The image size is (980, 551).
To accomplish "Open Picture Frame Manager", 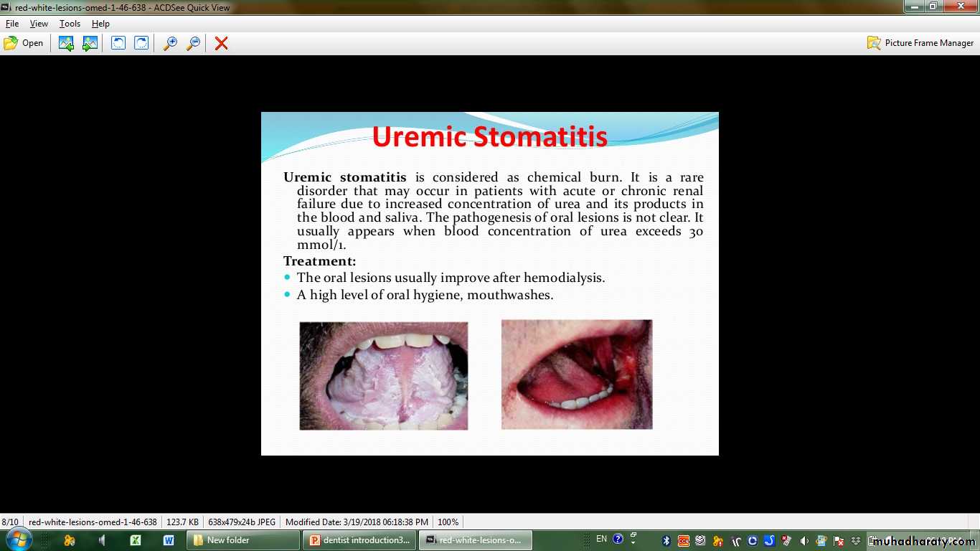I will tap(920, 43).
